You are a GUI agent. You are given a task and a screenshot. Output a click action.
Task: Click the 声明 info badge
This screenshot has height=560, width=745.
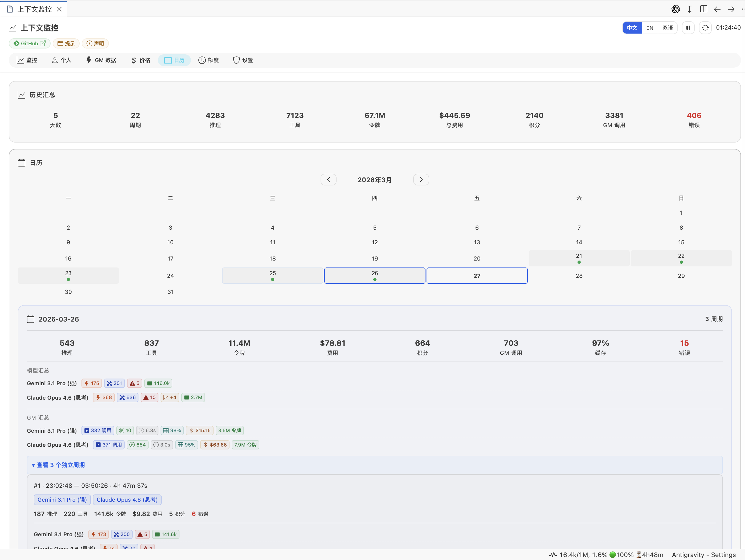(95, 43)
